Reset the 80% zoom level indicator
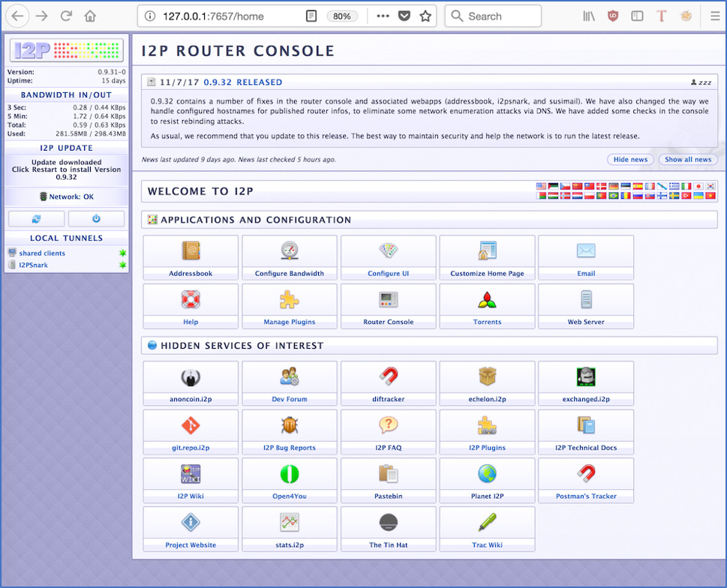 tap(341, 16)
